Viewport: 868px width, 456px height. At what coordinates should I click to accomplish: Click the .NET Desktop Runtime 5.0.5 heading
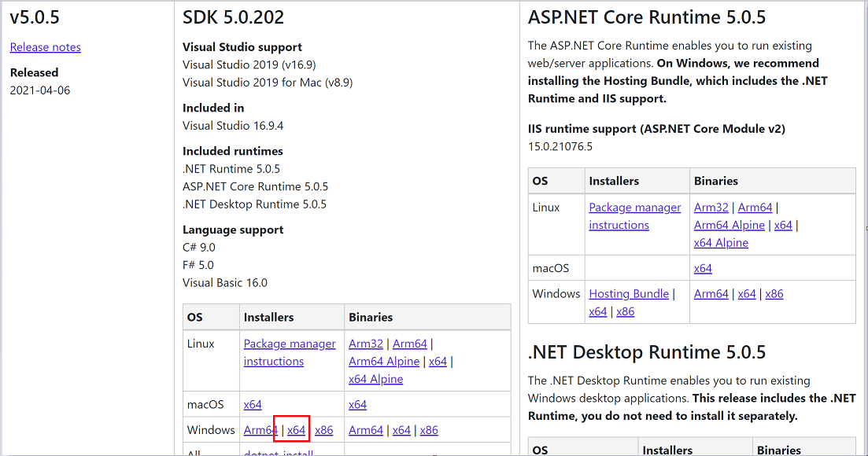click(x=647, y=352)
